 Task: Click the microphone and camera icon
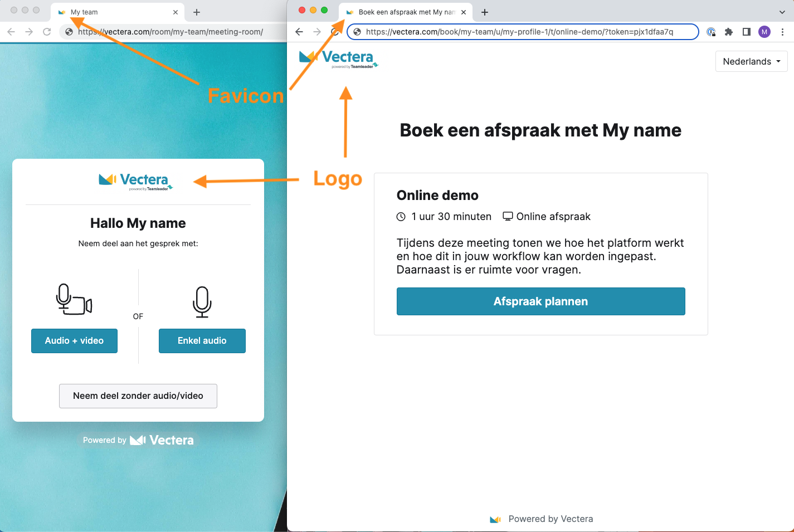coord(74,300)
